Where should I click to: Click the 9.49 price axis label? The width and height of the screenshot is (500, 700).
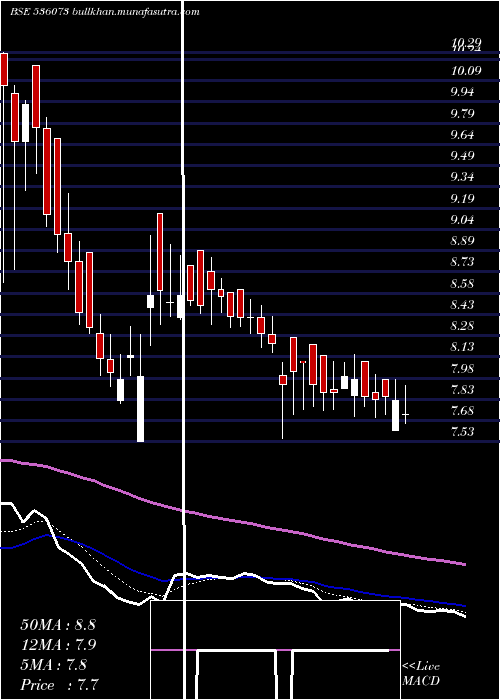pos(462,156)
